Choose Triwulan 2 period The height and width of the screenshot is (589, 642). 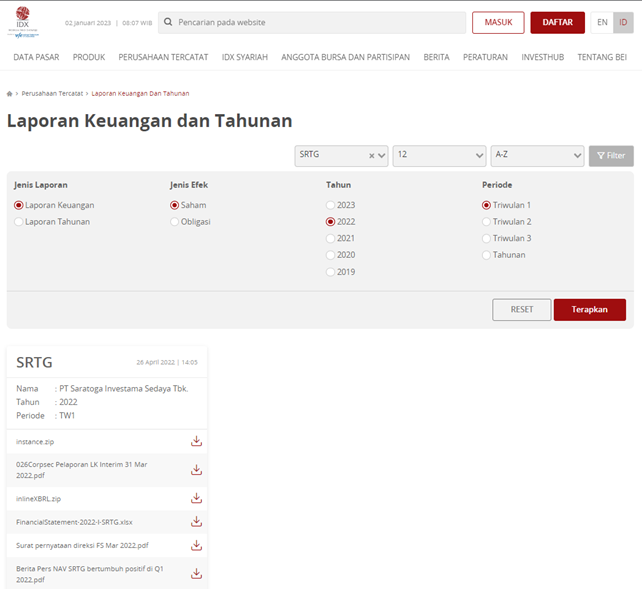coord(486,222)
